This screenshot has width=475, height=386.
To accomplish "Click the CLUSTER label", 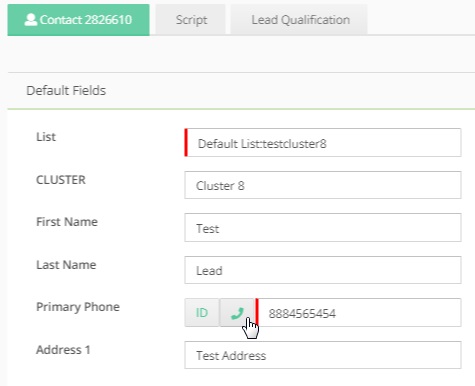I will click(61, 180).
